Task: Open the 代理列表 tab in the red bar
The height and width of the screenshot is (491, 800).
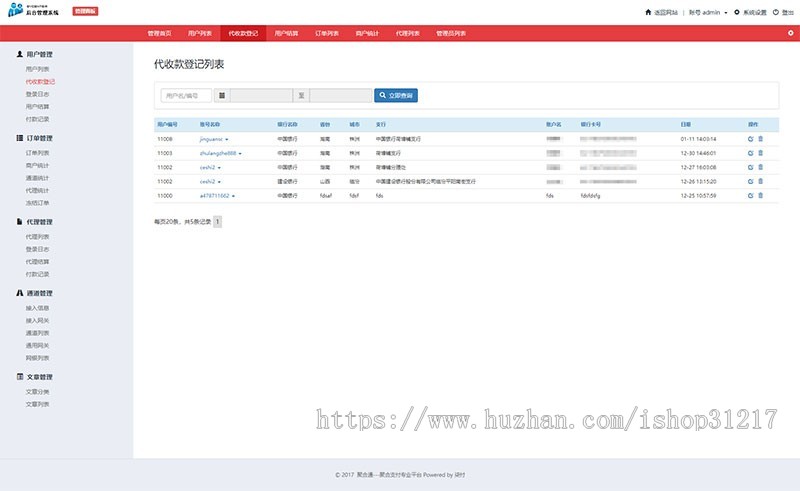Action: click(408, 33)
